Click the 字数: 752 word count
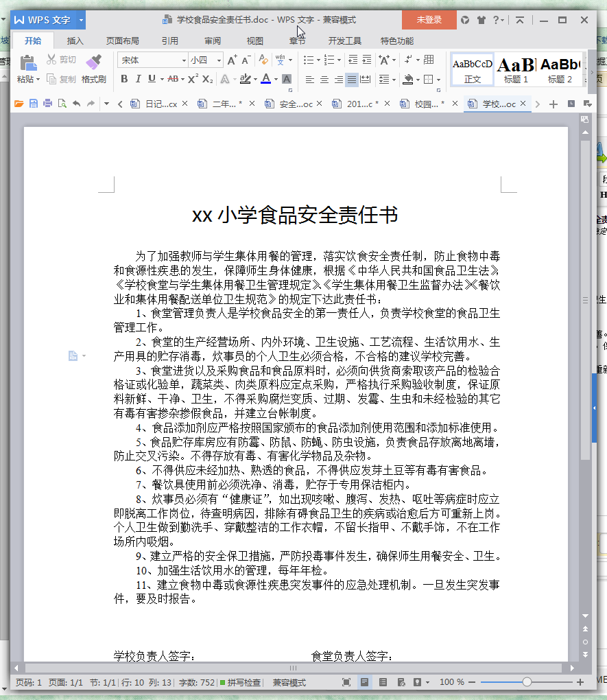Screen dimensions: 607x700 (197, 683)
